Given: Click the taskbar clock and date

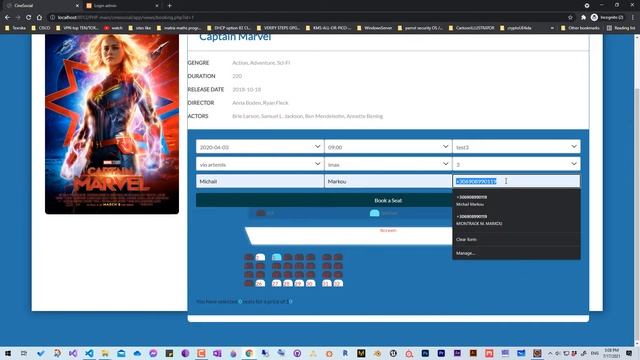Looking at the screenshot, I should 611,353.
